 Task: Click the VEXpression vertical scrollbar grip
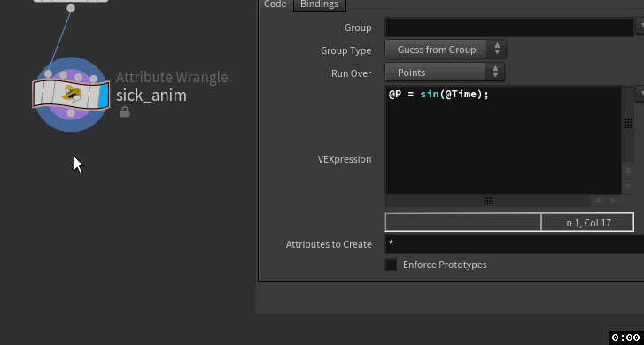[628, 124]
